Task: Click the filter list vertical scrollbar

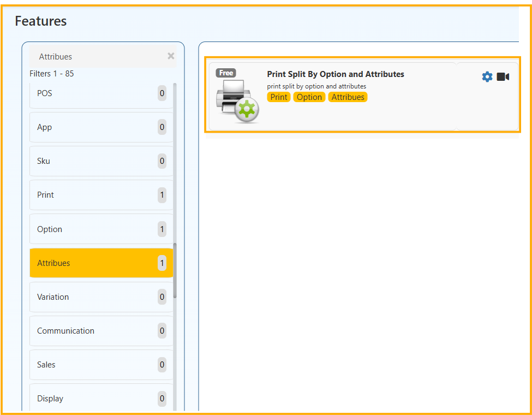Action: coord(175,270)
